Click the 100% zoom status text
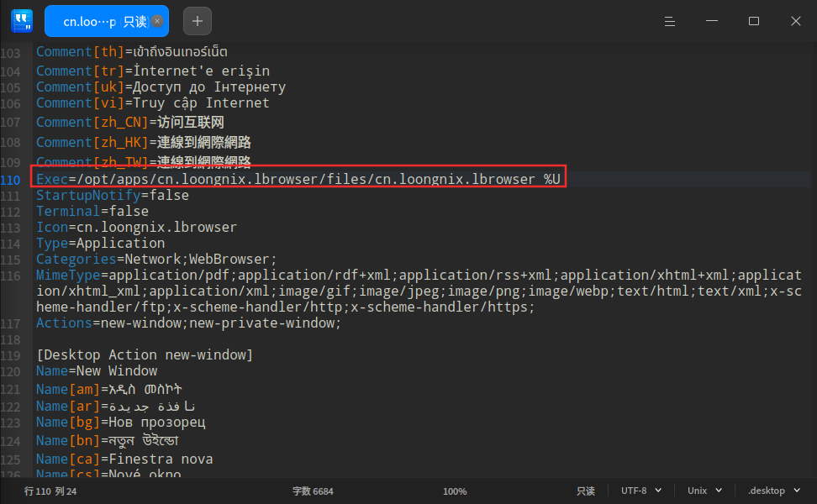The image size is (817, 504). (455, 491)
